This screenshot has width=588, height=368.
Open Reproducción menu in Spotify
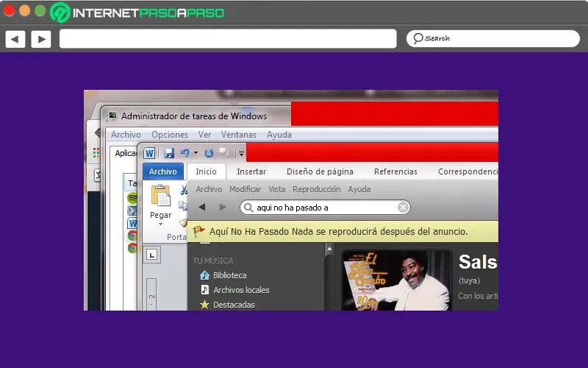tap(317, 189)
